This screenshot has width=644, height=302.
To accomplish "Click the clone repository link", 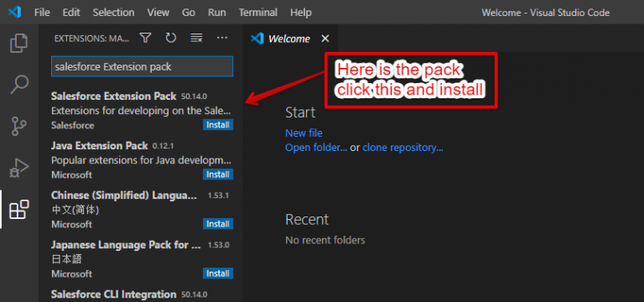I will tap(402, 148).
